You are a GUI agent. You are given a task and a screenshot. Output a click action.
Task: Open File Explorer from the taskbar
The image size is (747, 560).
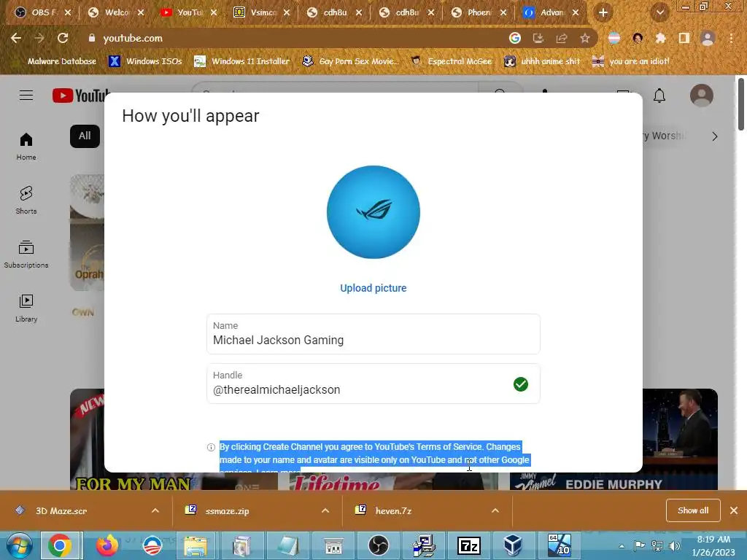pyautogui.click(x=196, y=545)
